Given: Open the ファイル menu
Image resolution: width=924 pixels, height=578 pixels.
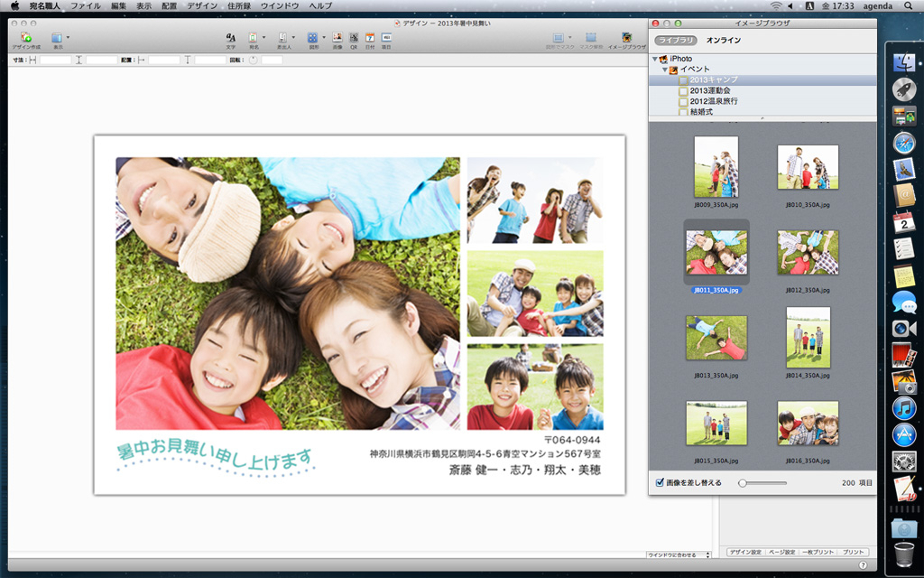Looking at the screenshot, I should click(86, 6).
